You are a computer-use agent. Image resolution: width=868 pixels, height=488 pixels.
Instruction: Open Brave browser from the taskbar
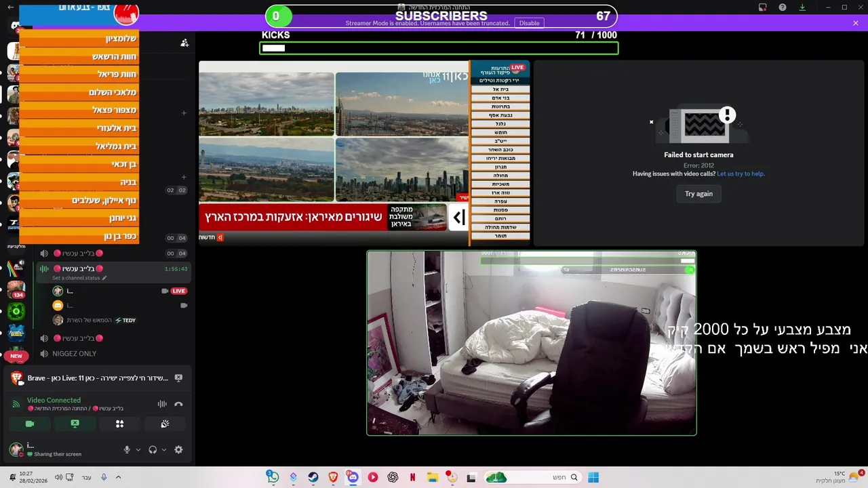[x=333, y=477]
